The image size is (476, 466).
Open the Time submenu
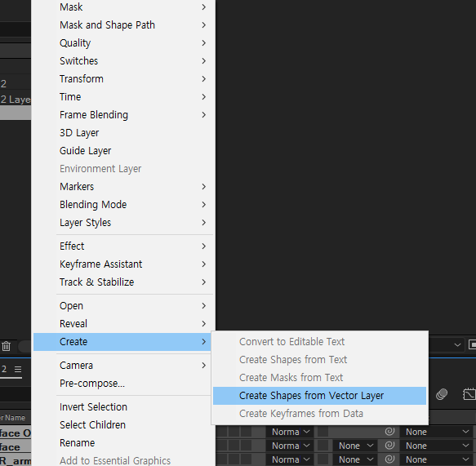pos(123,97)
